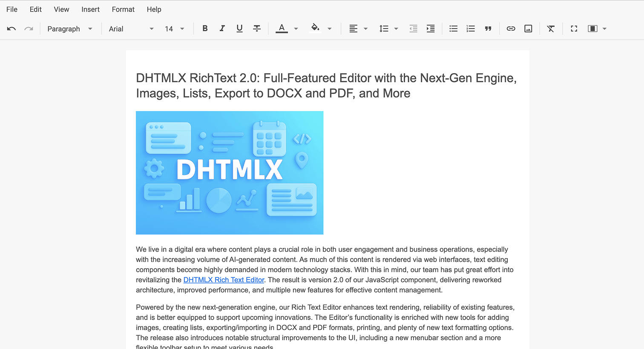
Task: Follow the DHTMLX Rich Text Editor link
Action: [x=224, y=280]
